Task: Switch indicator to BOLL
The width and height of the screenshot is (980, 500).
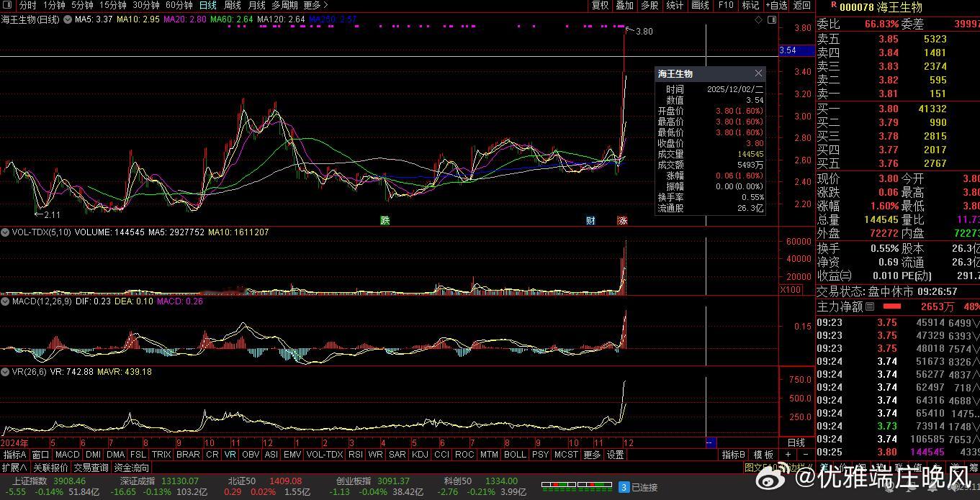Action: 515,455
